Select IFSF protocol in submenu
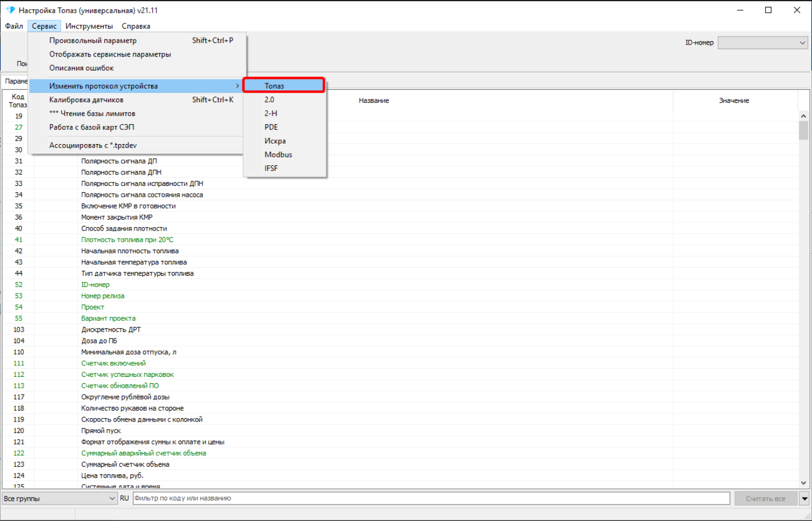 pyautogui.click(x=284, y=168)
